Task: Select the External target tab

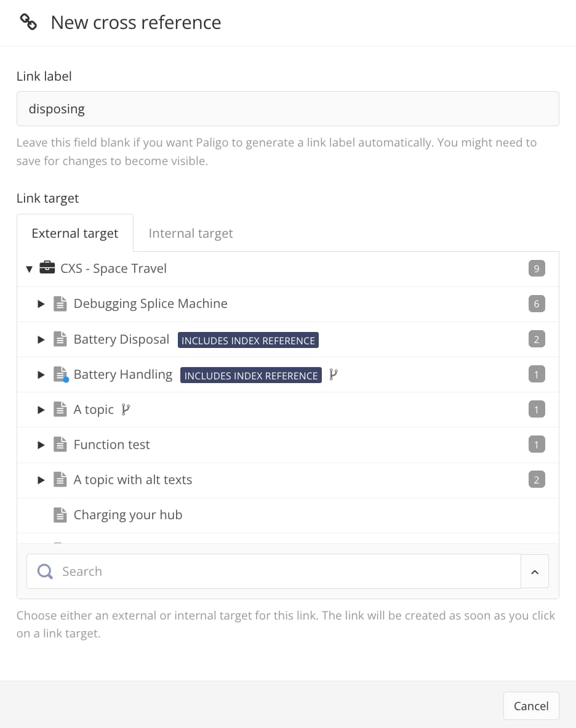Action: (x=74, y=233)
